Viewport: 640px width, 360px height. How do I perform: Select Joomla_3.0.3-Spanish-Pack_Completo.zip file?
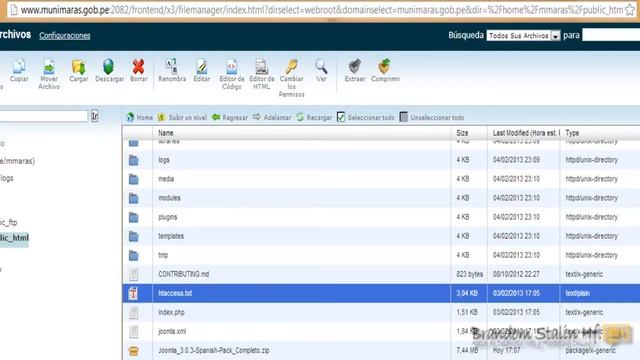381,351
